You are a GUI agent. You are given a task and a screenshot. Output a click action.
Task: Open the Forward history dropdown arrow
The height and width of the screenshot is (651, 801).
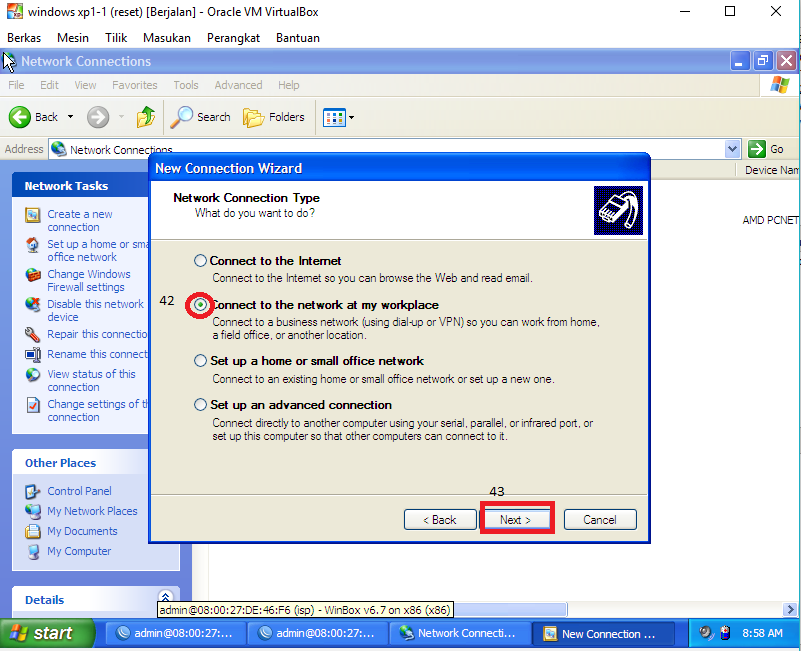click(122, 117)
